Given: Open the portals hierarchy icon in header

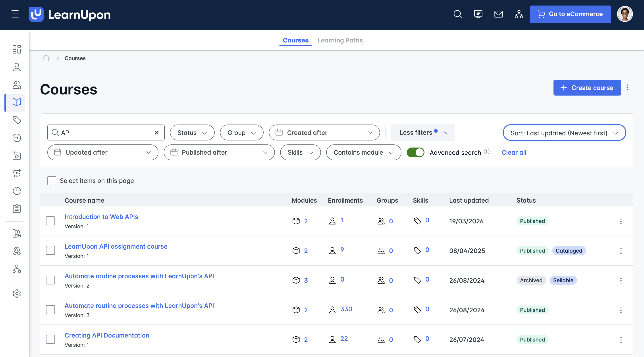Looking at the screenshot, I should (519, 14).
